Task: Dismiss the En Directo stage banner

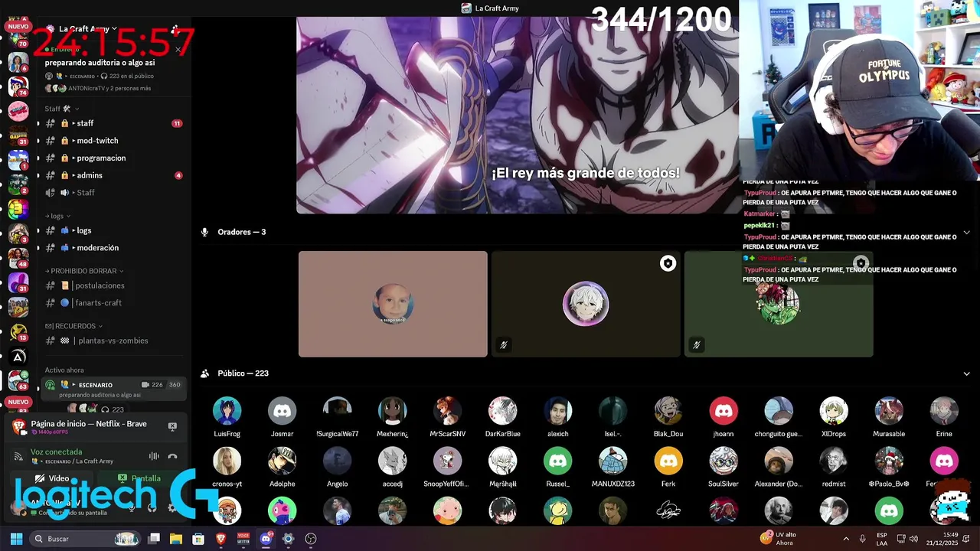Action: pos(178,50)
